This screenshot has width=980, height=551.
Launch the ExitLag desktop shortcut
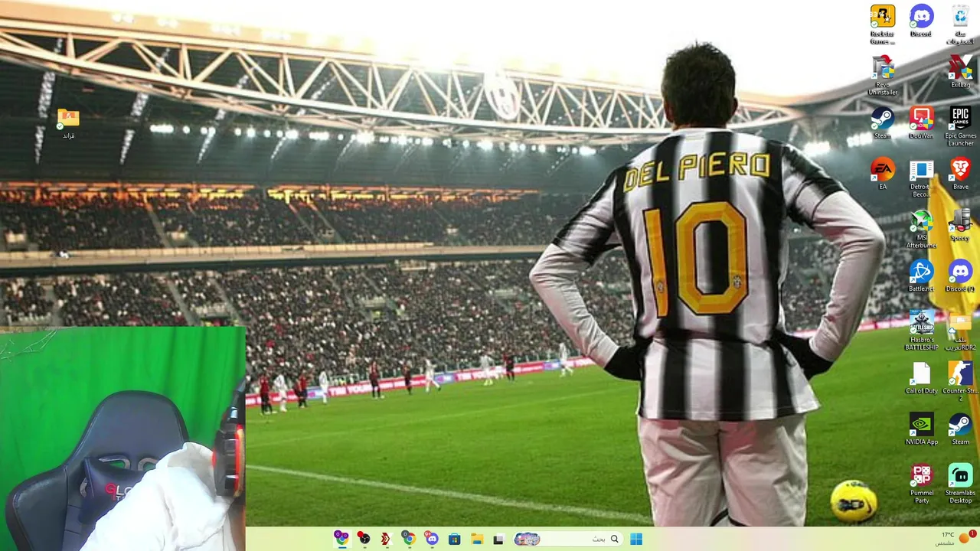click(960, 72)
